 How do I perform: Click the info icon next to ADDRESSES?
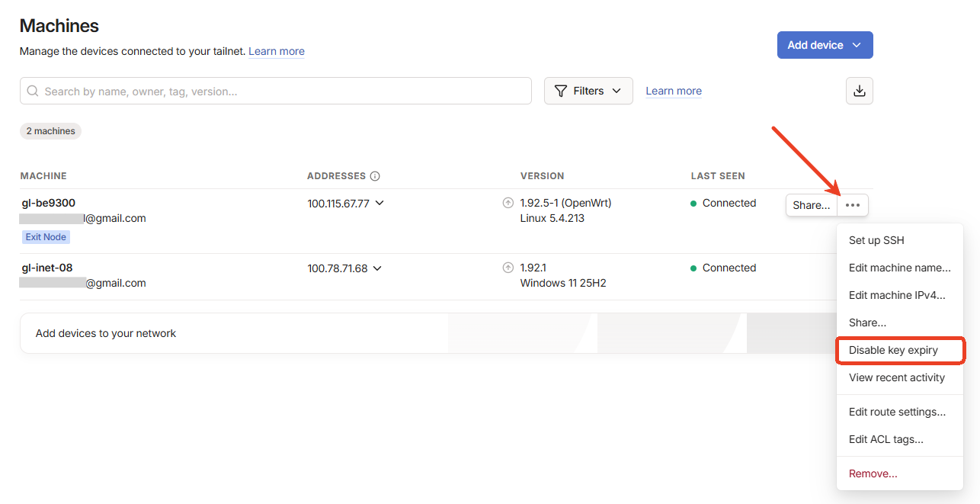coord(375,176)
